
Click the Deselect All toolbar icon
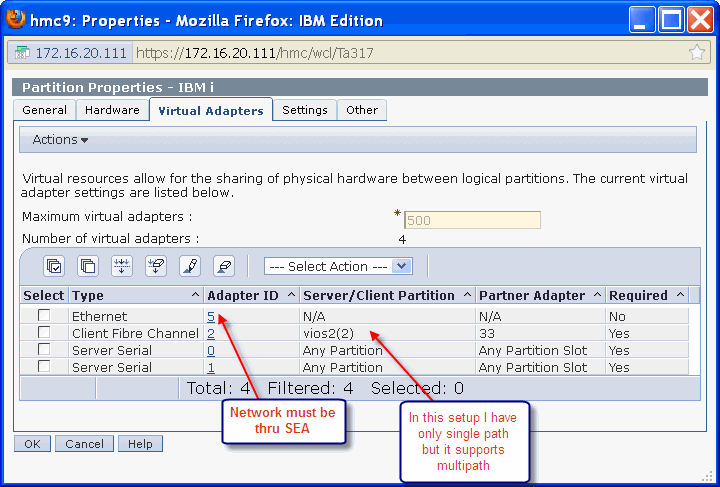tap(87, 266)
